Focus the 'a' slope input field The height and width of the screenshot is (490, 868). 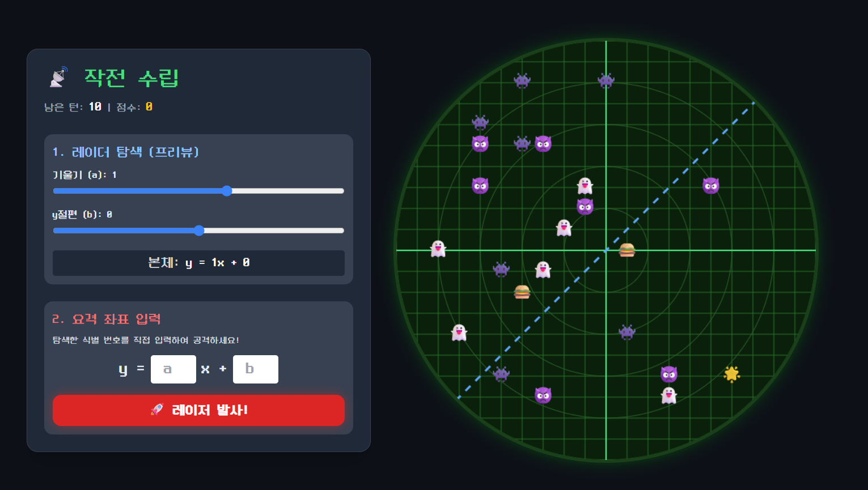point(173,369)
